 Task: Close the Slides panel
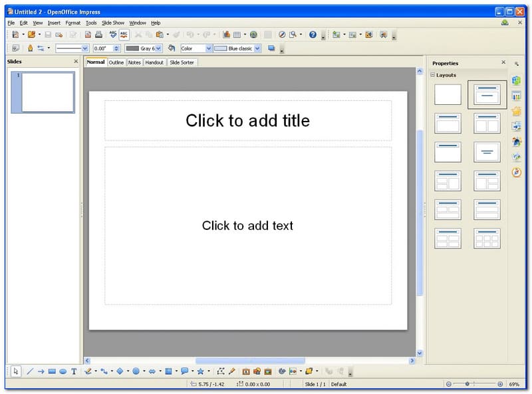tap(75, 62)
